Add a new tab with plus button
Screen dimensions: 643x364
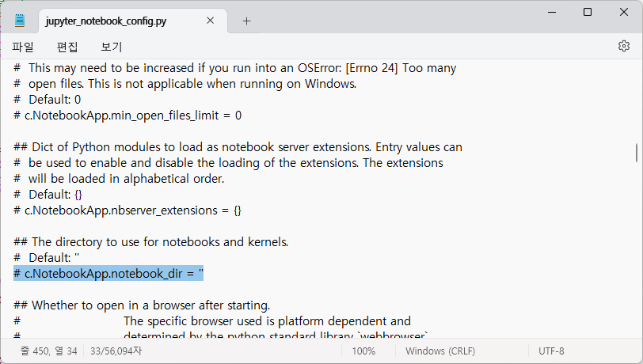[246, 21]
